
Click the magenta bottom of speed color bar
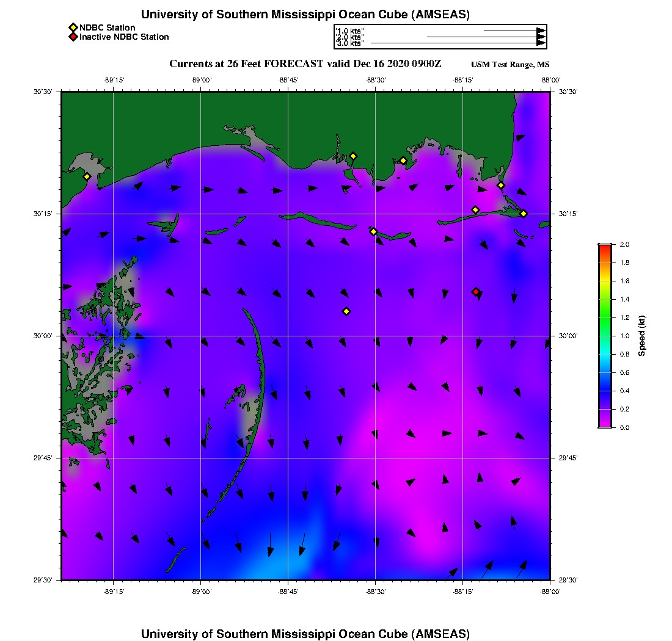point(604,424)
